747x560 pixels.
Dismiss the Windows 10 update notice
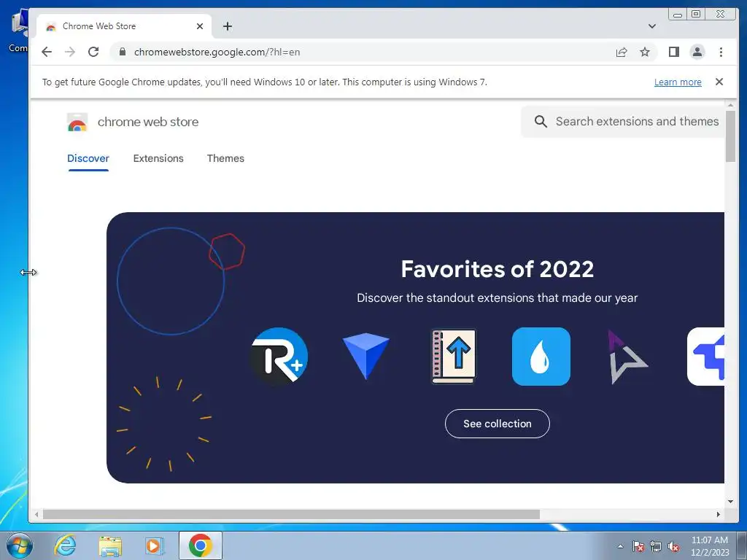[x=719, y=82]
